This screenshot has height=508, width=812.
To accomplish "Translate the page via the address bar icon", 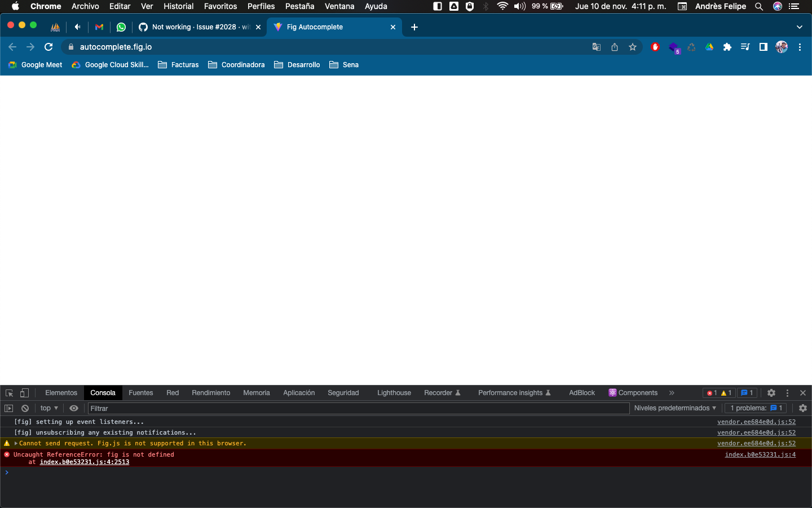I will (596, 47).
